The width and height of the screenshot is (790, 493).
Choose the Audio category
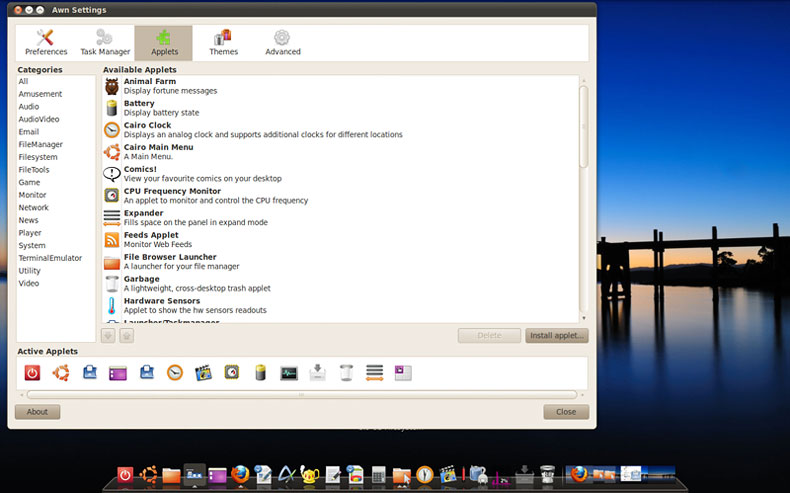[29, 107]
